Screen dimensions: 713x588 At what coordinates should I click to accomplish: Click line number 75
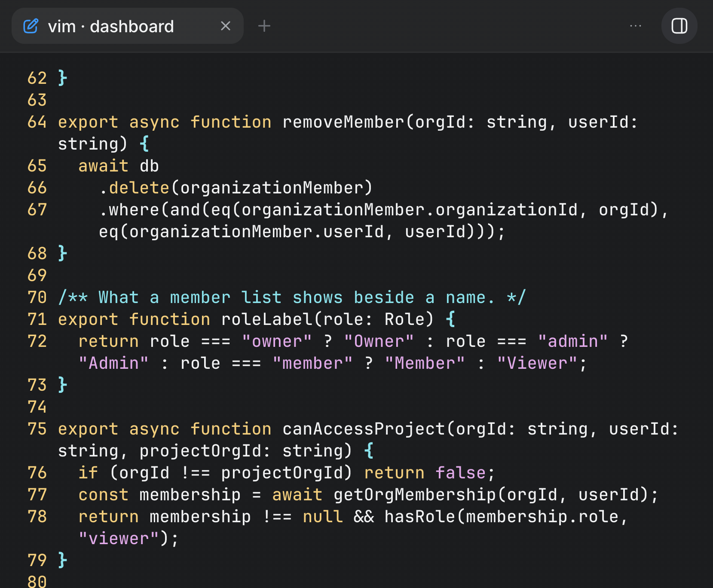pyautogui.click(x=37, y=429)
